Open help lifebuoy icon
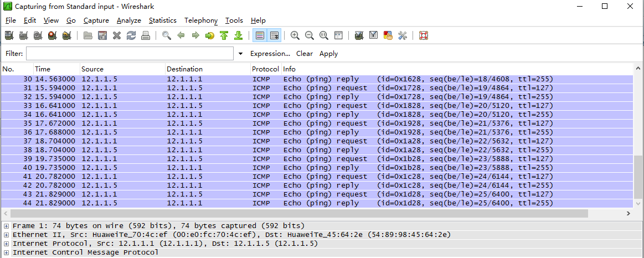 click(x=424, y=36)
